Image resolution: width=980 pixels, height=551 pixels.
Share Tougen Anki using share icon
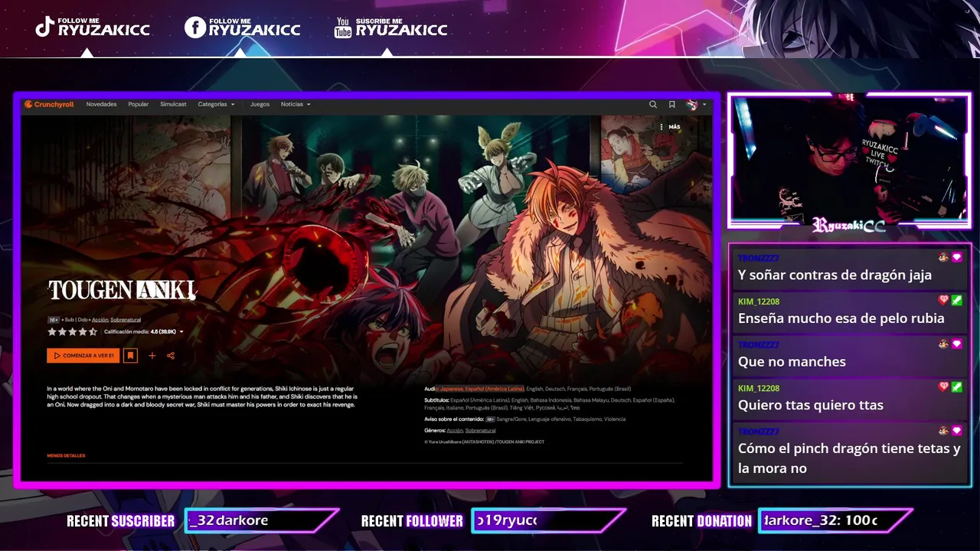[170, 355]
